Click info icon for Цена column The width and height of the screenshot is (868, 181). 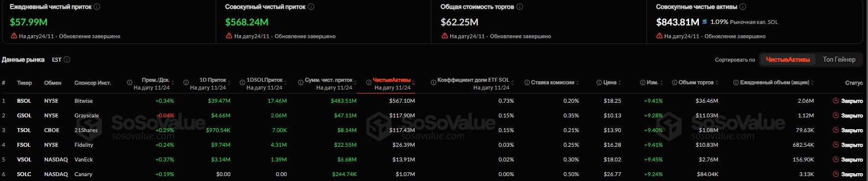click(x=599, y=82)
